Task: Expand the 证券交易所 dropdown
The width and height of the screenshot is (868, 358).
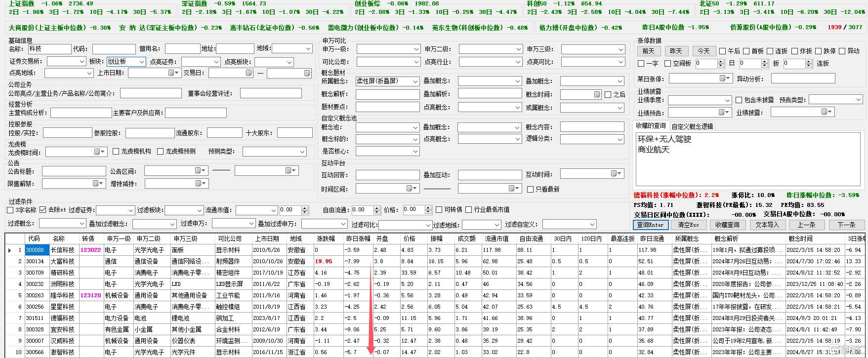Action: click(x=82, y=62)
